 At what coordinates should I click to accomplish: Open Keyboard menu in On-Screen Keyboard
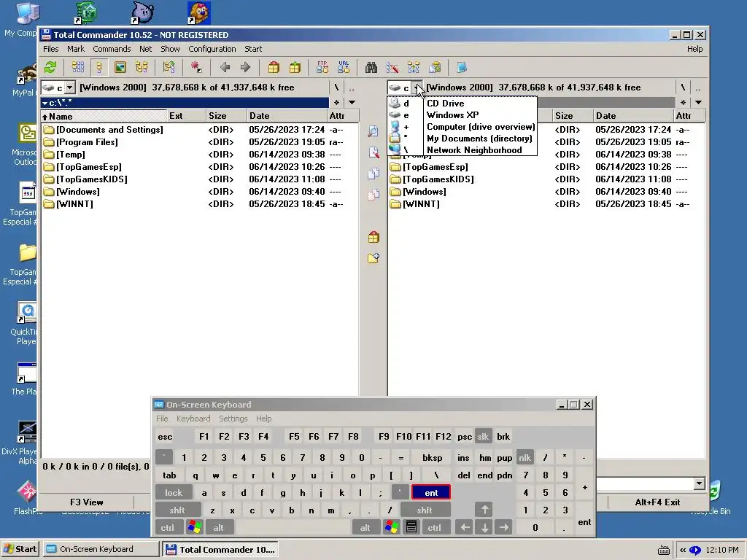pyautogui.click(x=193, y=419)
